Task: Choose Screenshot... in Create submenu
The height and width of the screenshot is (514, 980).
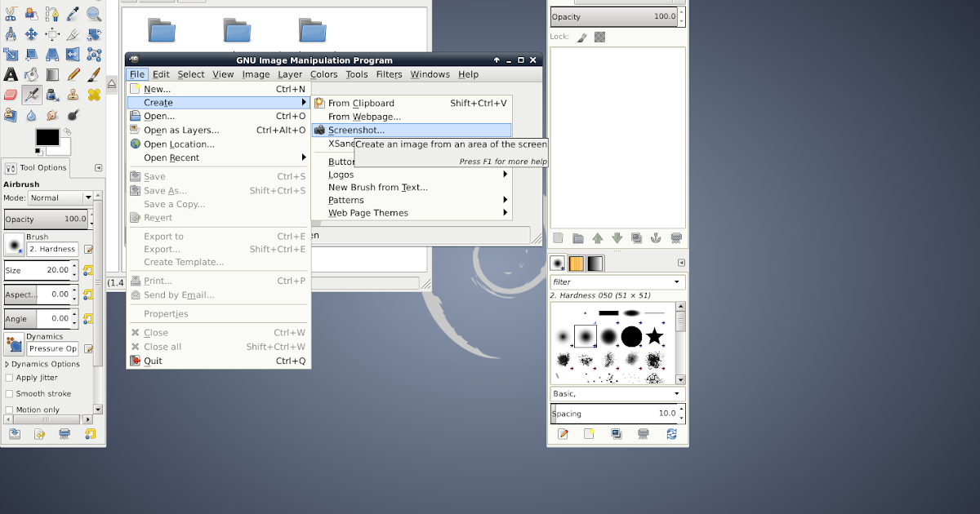Action: [411, 130]
